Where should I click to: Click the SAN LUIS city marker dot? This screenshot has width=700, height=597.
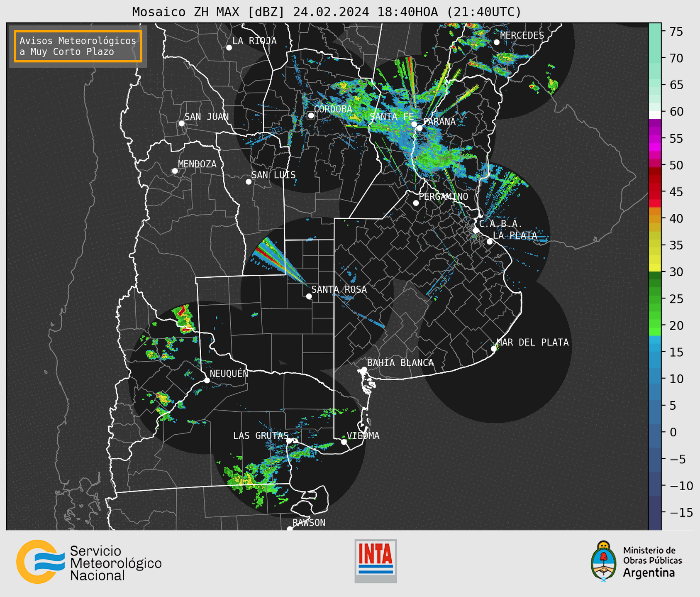[x=249, y=182]
